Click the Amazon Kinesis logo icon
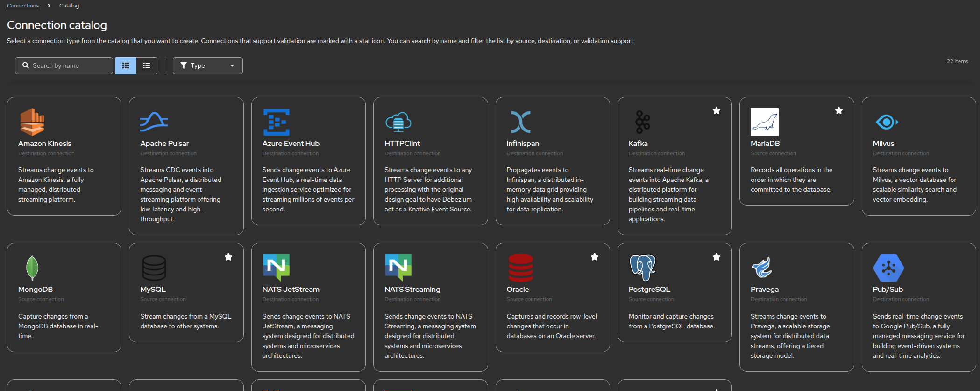This screenshot has height=391, width=980. pos(32,122)
